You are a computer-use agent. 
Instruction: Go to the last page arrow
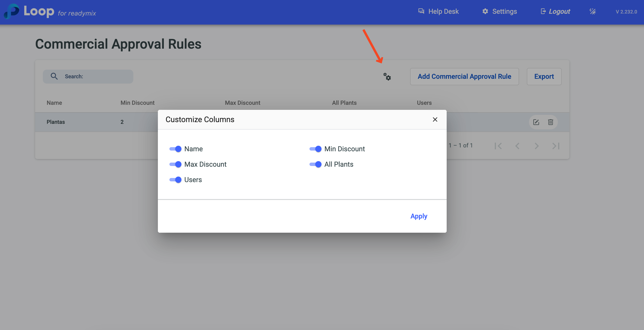click(555, 146)
